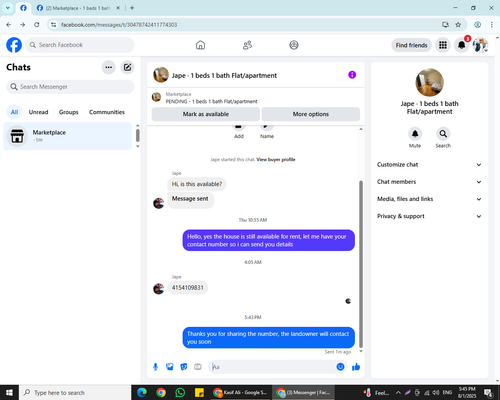The width and height of the screenshot is (500, 400).
Task: Open conversation information purple icon
Action: (x=352, y=75)
